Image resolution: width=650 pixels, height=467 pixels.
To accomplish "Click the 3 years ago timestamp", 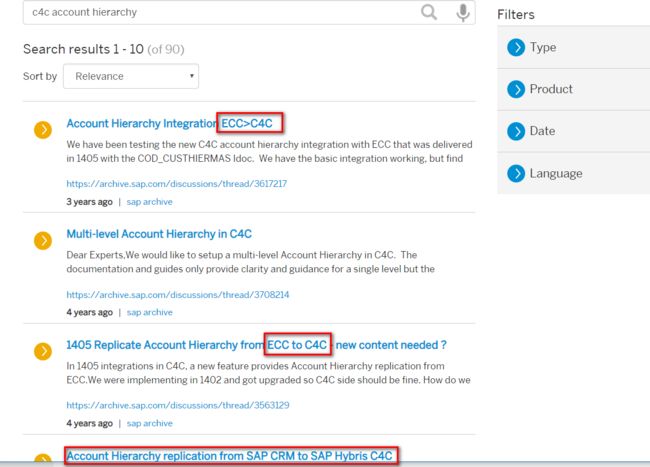I will (x=90, y=202).
